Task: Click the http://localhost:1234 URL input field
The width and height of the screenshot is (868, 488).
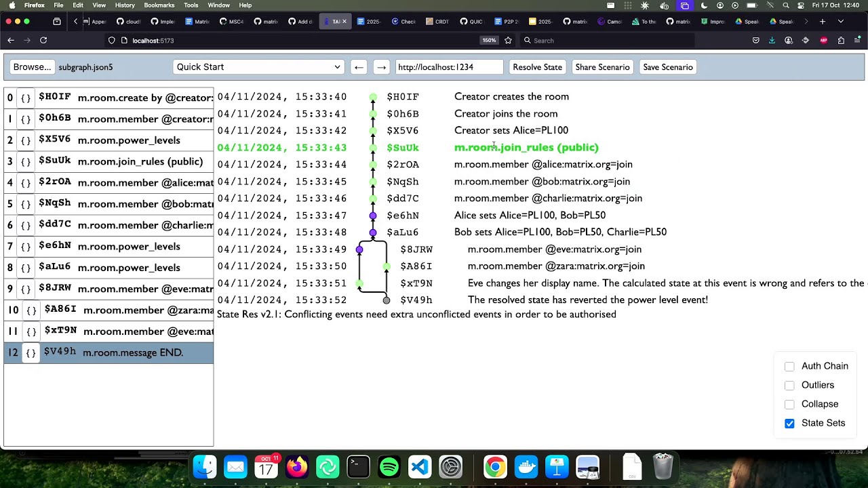Action: (x=449, y=67)
